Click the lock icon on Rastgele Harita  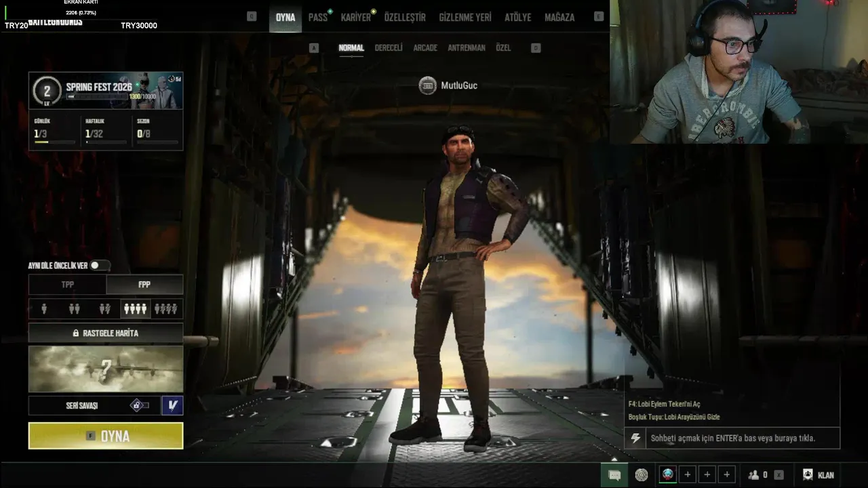click(x=76, y=333)
